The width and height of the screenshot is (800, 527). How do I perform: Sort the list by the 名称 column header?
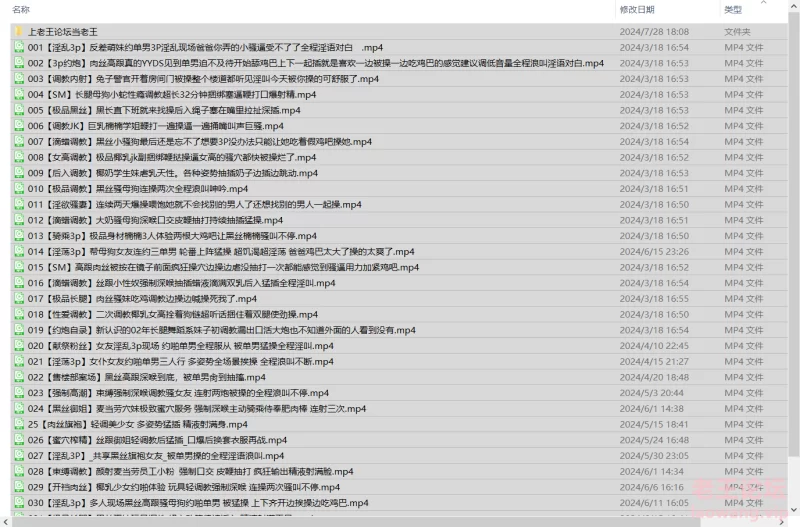tap(21, 9)
